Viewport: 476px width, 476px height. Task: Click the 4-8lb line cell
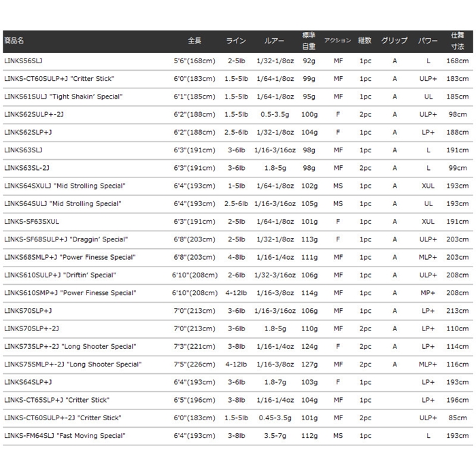tap(236, 257)
